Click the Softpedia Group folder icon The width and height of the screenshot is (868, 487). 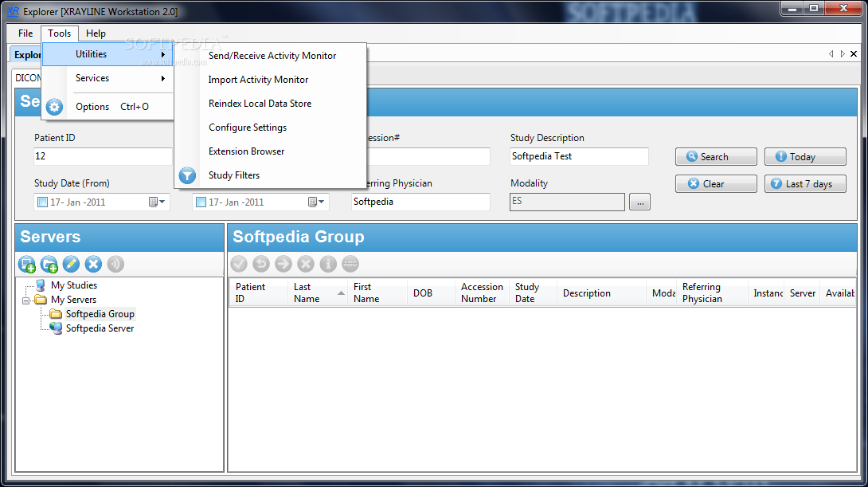56,314
